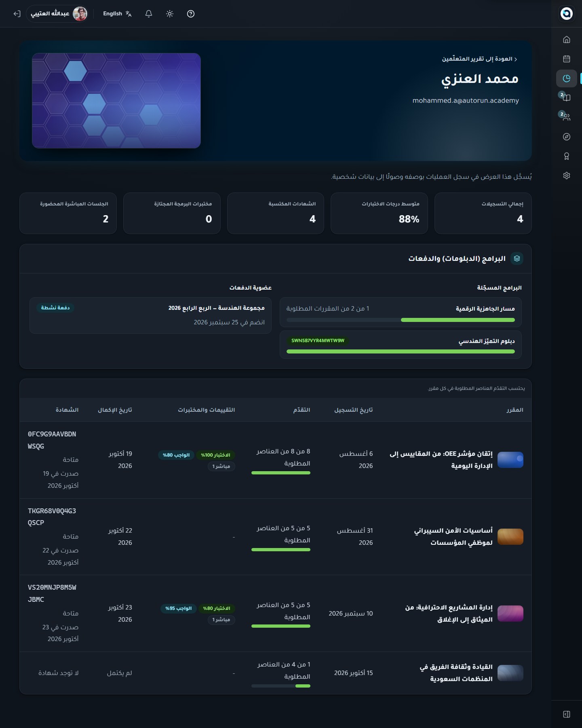Click the الجلسات المباشرة المحضورة card

[68, 213]
